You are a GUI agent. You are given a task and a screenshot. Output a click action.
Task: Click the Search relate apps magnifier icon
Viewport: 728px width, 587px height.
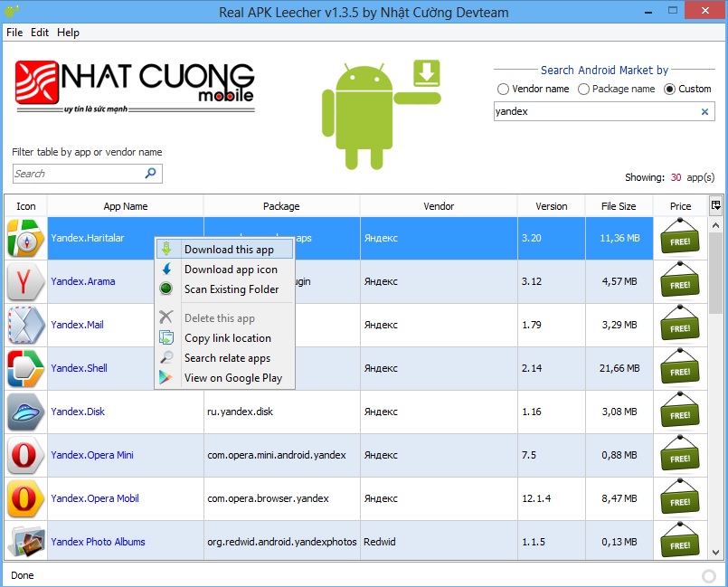tap(166, 357)
